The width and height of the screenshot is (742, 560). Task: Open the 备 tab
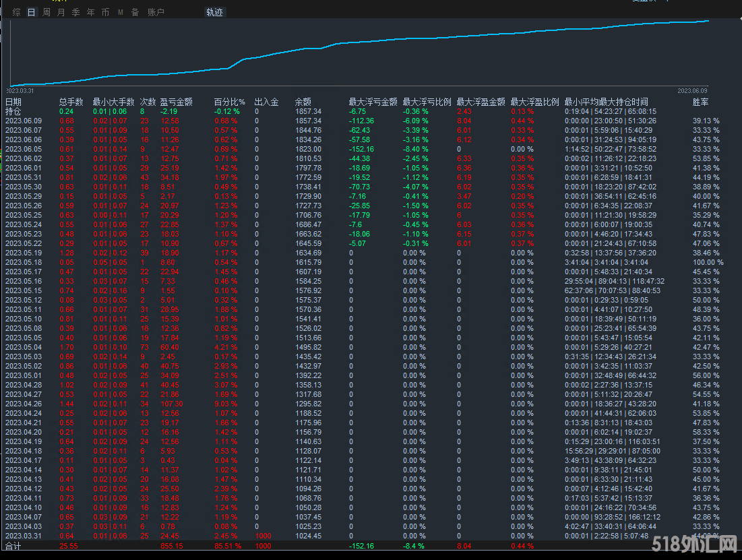[x=135, y=12]
